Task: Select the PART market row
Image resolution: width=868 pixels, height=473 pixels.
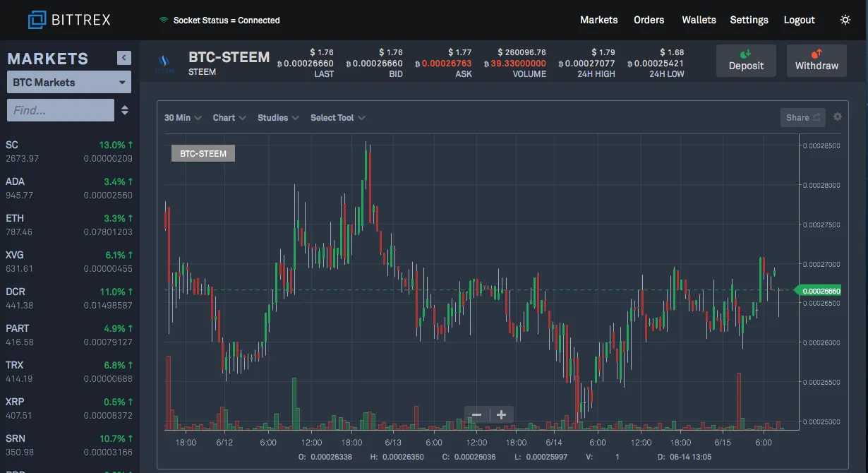Action: [x=69, y=335]
